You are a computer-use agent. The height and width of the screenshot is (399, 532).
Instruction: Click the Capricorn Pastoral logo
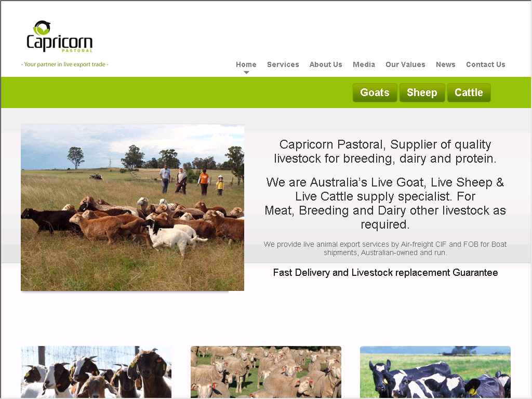(59, 37)
